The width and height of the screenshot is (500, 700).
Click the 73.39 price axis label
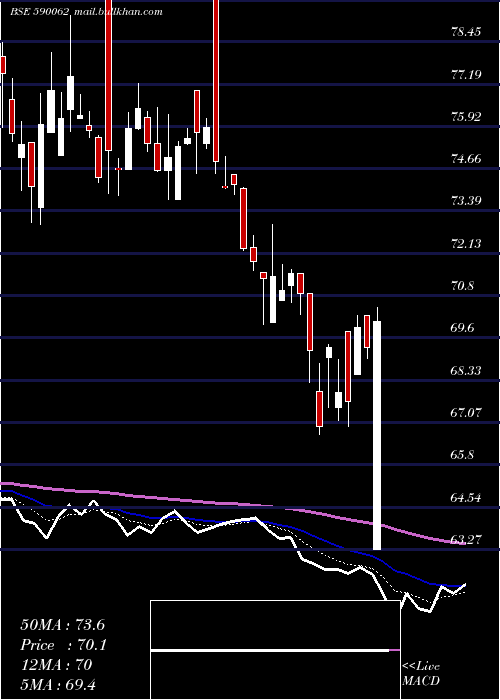coord(466,201)
